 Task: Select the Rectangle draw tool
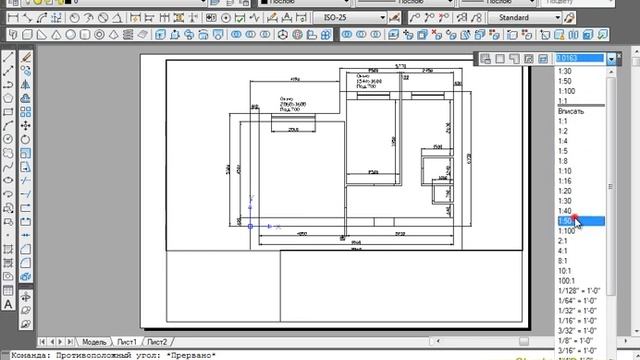coord(8,112)
